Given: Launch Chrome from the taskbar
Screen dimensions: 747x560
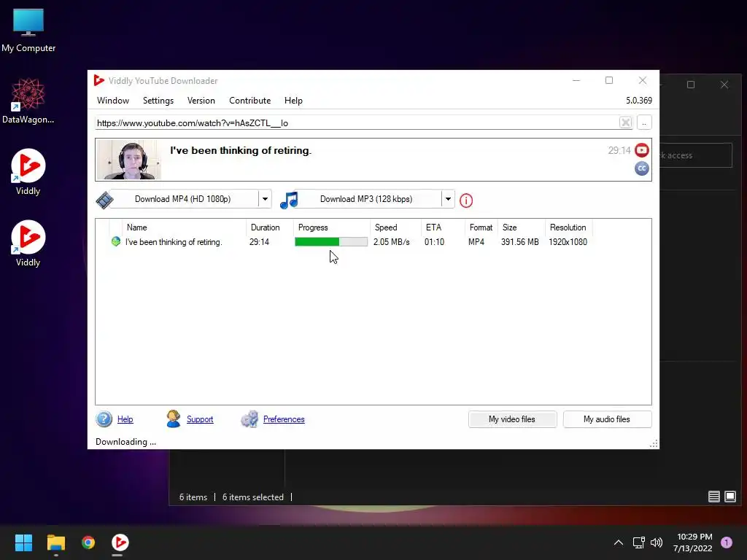Looking at the screenshot, I should [x=88, y=542].
